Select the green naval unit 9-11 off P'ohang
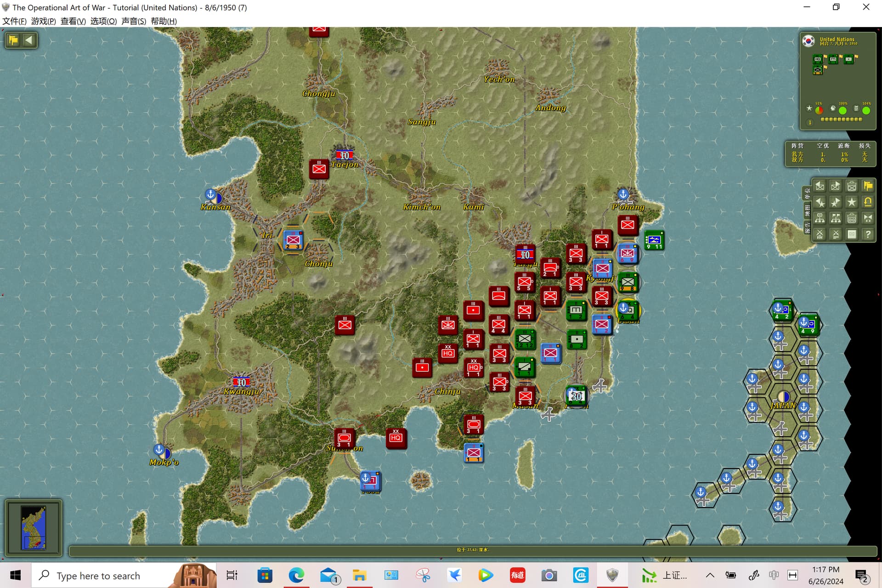Viewport: 882px width, 588px height. pyautogui.click(x=654, y=240)
